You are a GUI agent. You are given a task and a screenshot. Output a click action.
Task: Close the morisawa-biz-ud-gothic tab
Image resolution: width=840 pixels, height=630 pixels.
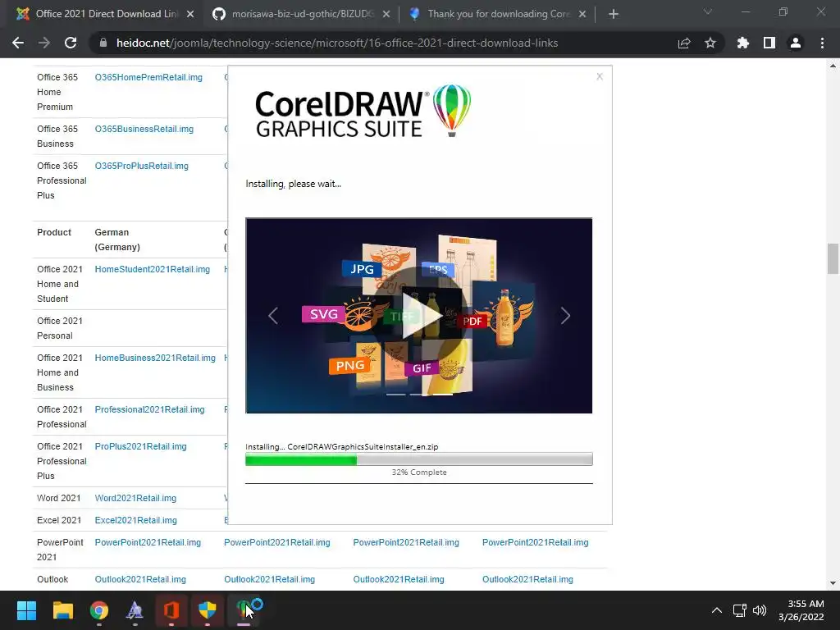386,14
